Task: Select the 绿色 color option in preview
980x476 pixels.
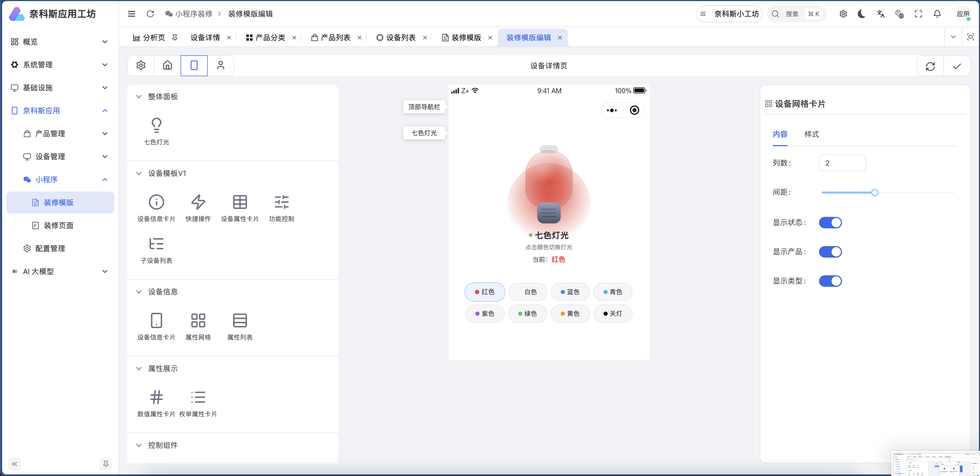Action: tap(528, 313)
